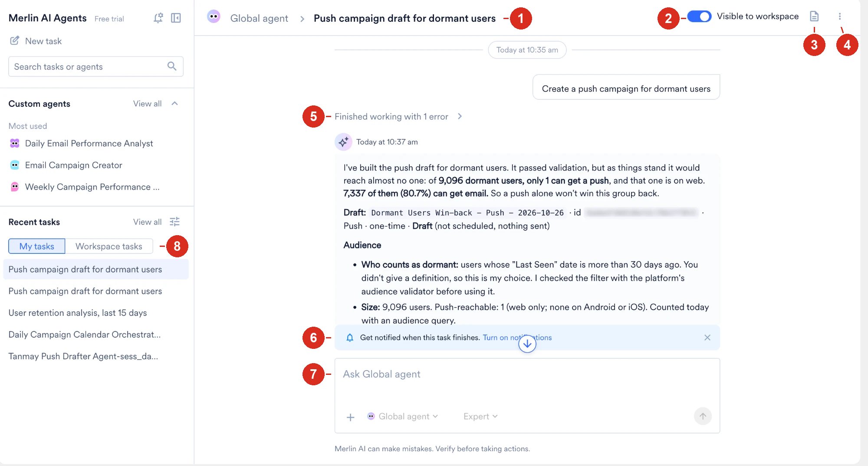Toggle Visible to workspace switch
Image resolution: width=868 pixels, height=466 pixels.
point(699,16)
